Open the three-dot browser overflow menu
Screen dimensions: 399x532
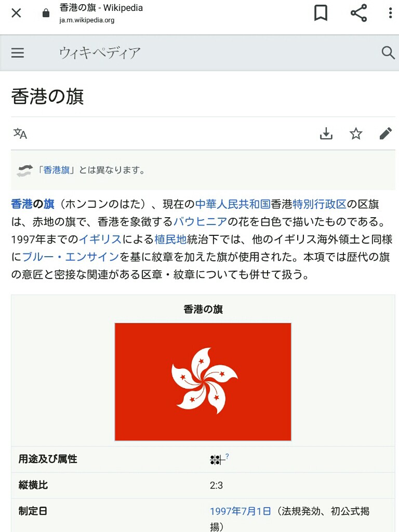[x=391, y=13]
